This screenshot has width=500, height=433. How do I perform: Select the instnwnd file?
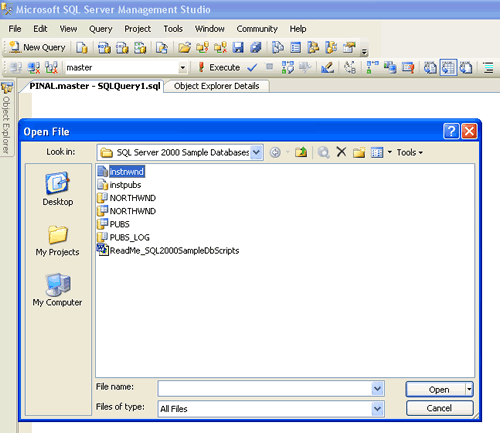[x=121, y=171]
